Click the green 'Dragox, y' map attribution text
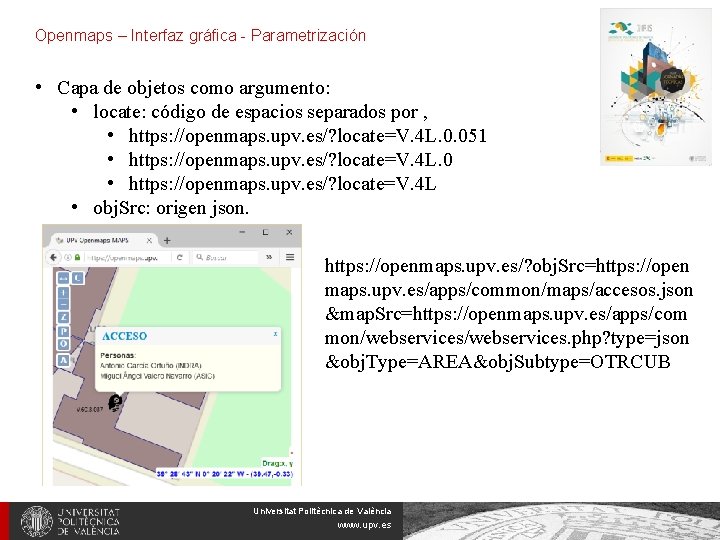 (x=277, y=463)
